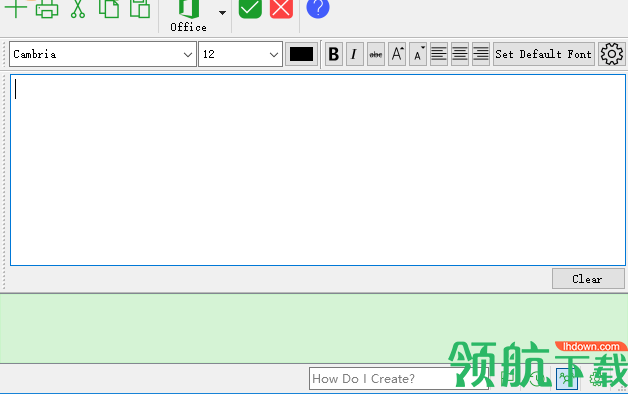Open help via the blue question mark
Viewport: 628px width, 394px height.
pos(318,8)
